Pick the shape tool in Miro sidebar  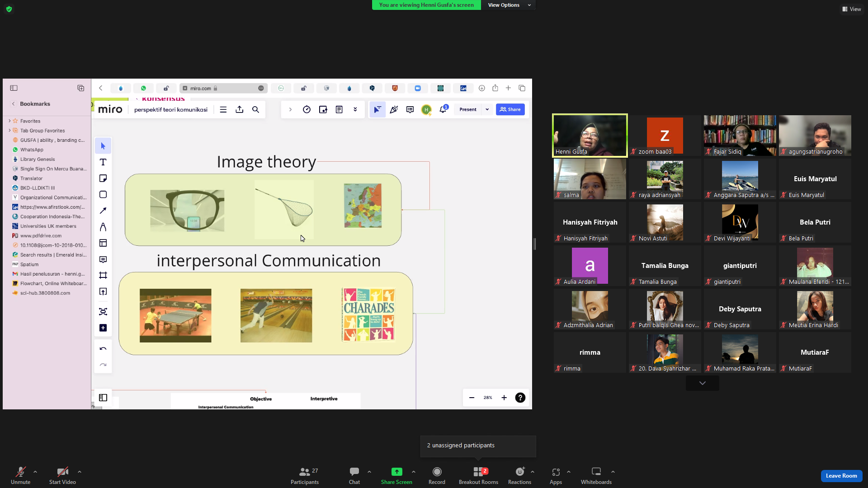click(x=103, y=195)
